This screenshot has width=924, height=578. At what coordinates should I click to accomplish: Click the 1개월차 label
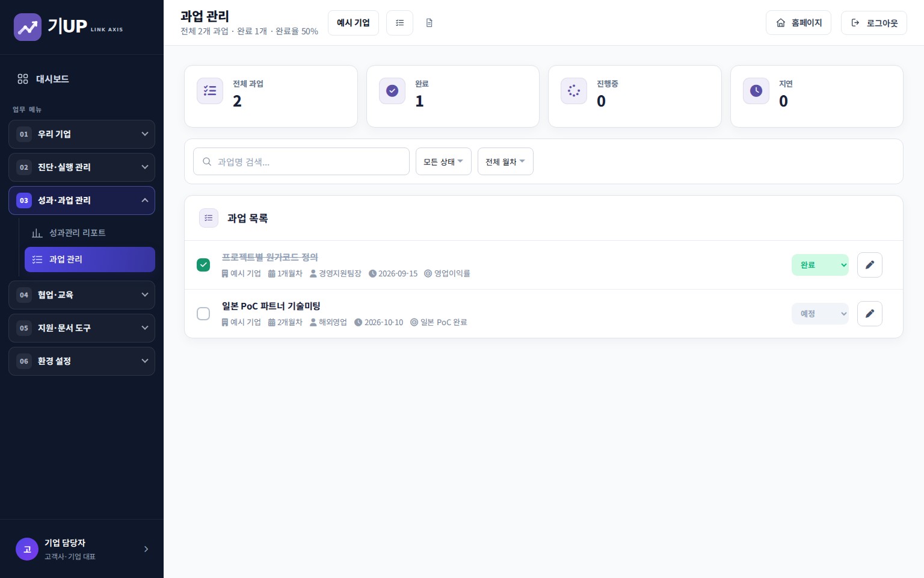tap(290, 273)
